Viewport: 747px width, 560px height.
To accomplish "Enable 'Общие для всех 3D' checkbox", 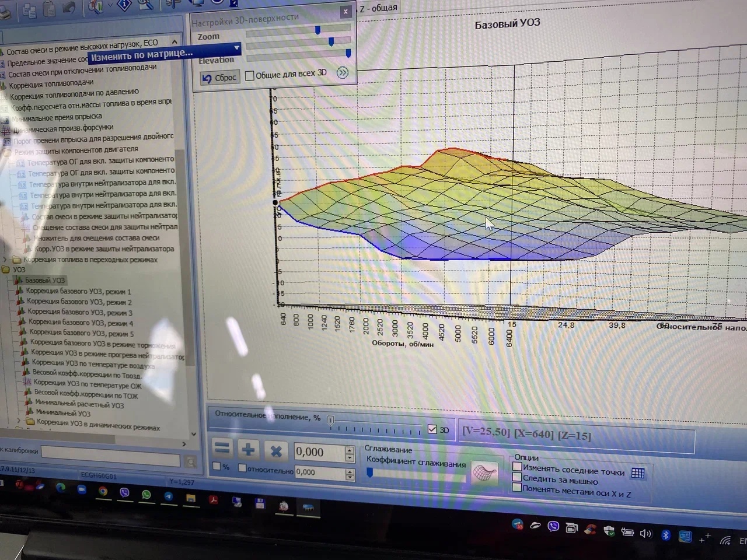I will (x=250, y=75).
